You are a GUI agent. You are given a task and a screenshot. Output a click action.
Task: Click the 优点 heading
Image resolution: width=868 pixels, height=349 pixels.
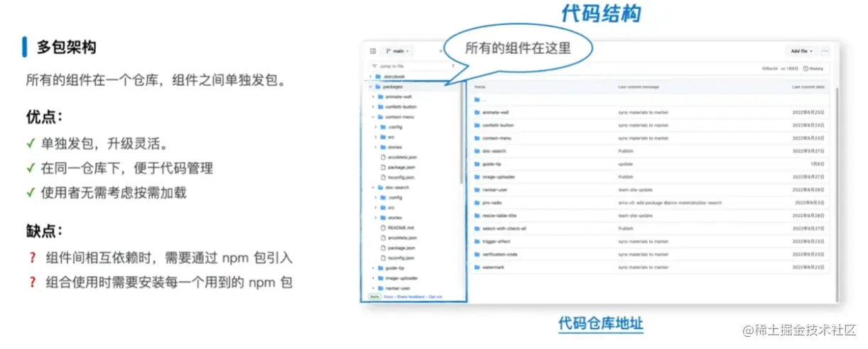45,116
